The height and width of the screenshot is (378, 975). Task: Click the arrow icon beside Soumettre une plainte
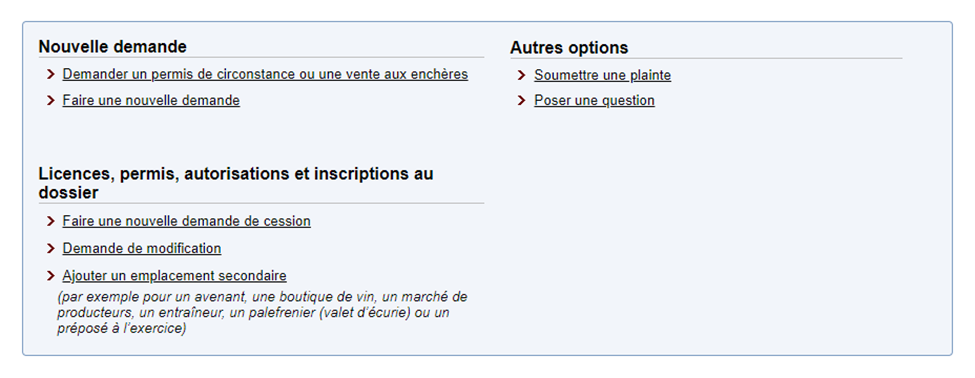click(522, 75)
